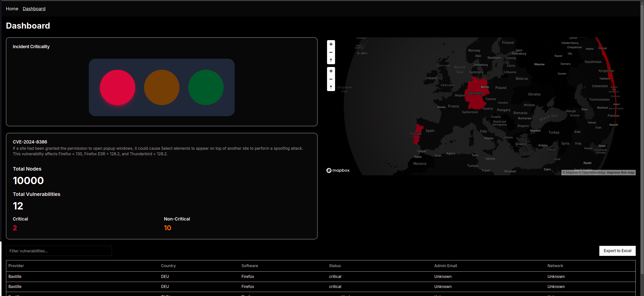The image size is (644, 296).
Task: Open the Dashboard navigation link
Action: coord(34,9)
